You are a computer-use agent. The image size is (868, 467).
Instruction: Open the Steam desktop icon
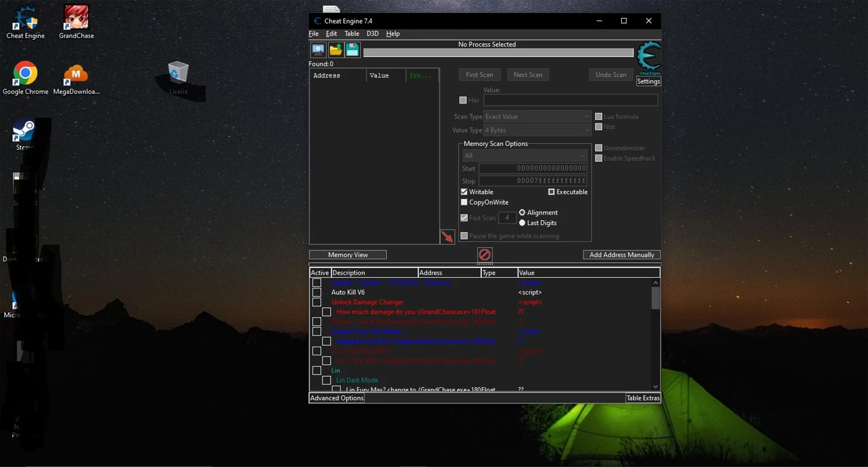25,134
